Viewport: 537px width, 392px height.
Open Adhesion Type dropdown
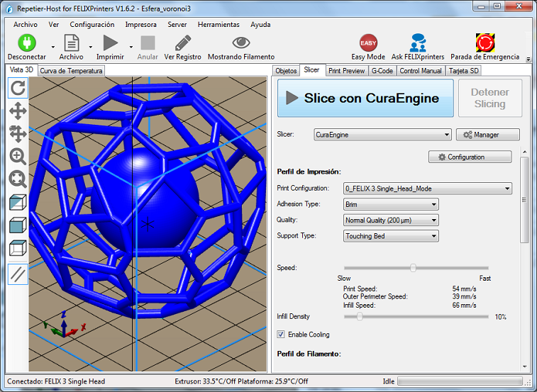point(391,204)
